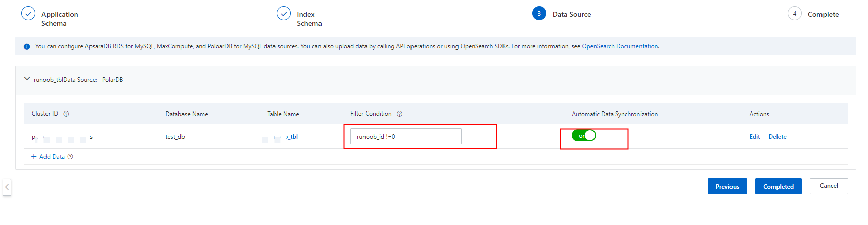
Task: Click the info icon in the notice banner
Action: point(27,46)
